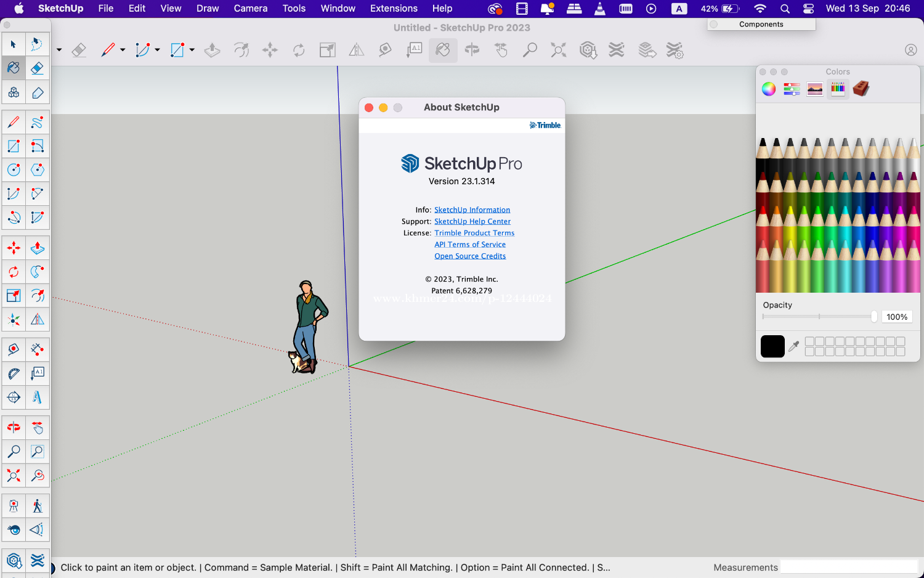
Task: Select the arrow Select tool in left palette
Action: [x=14, y=44]
